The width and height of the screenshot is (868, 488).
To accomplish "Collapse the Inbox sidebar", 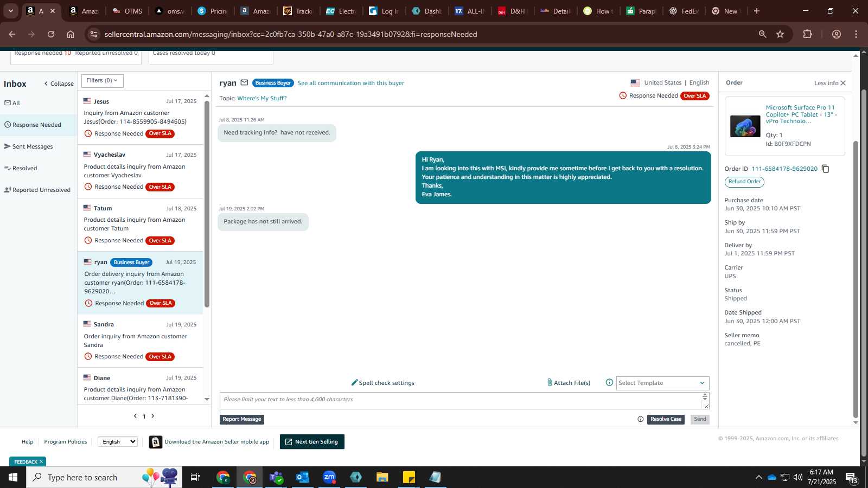I will [x=59, y=84].
